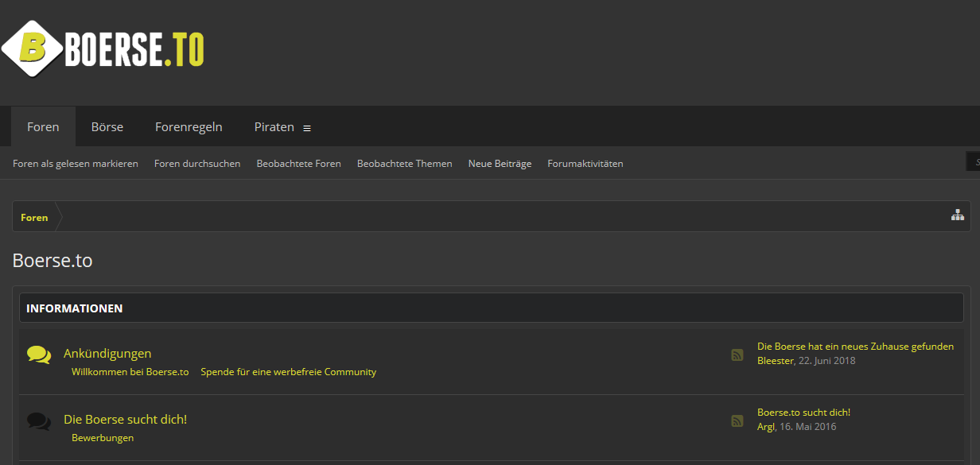Image resolution: width=980 pixels, height=465 pixels.
Task: Open the INFORMATIONEN category header
Action: [x=491, y=308]
